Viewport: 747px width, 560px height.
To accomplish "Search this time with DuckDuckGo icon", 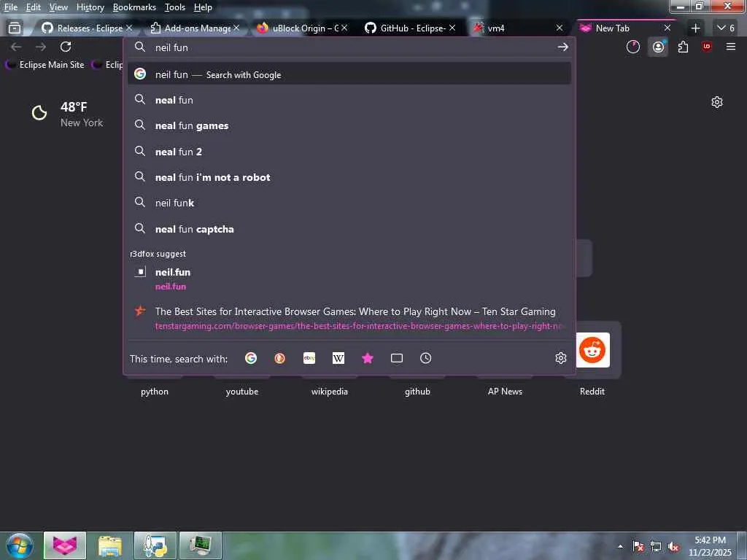I will pos(279,358).
